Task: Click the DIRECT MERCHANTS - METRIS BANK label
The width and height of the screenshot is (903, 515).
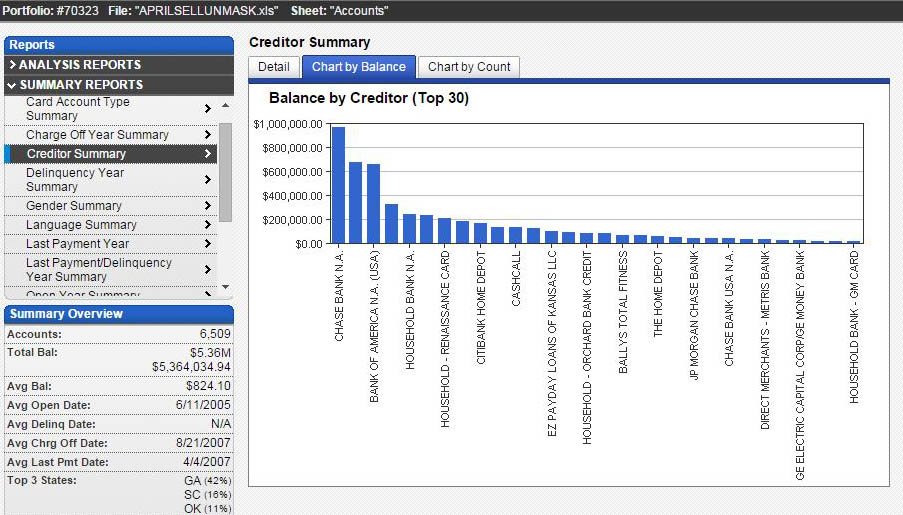Action: tap(765, 340)
